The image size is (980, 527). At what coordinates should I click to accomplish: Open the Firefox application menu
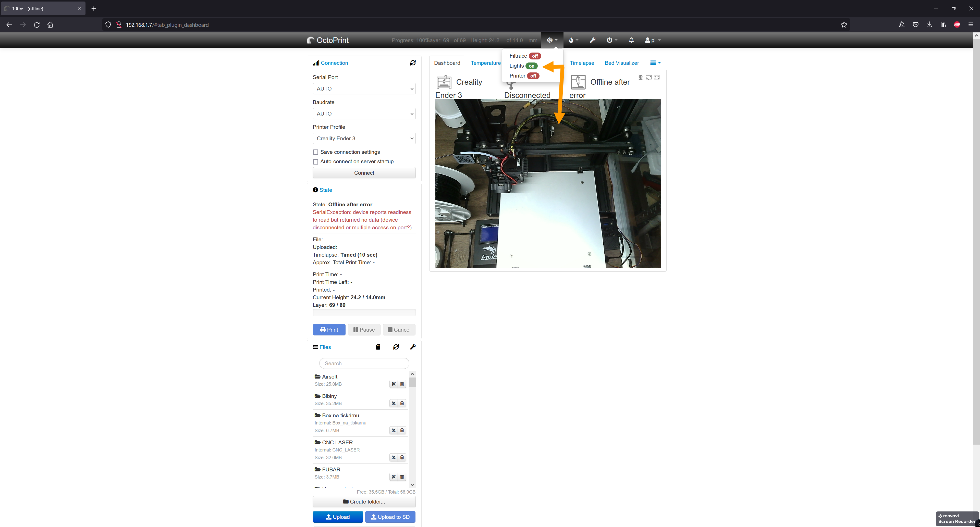971,25
